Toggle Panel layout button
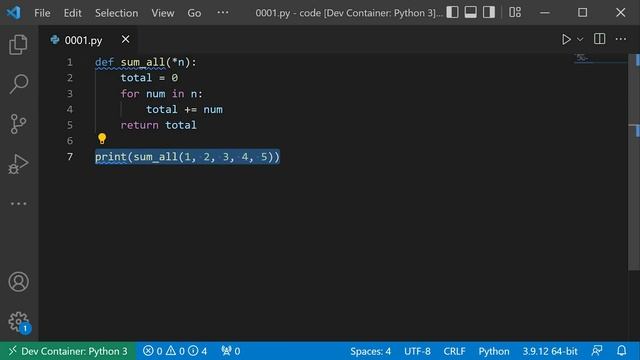Screen dimensions: 640x360 [x=471, y=12]
